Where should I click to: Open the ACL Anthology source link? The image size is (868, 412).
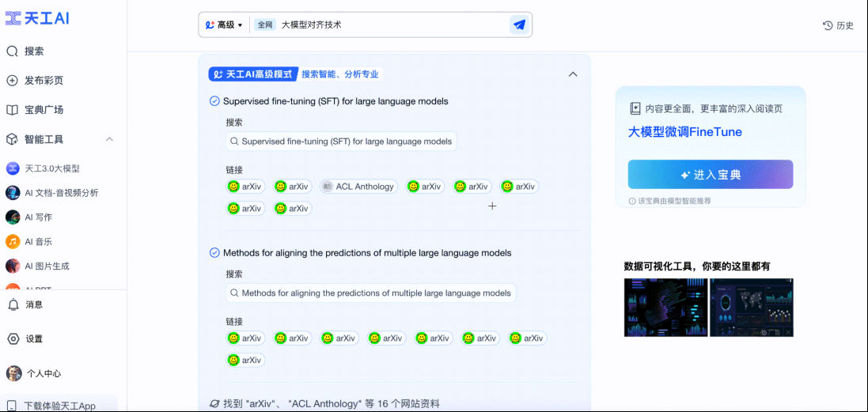[358, 187]
